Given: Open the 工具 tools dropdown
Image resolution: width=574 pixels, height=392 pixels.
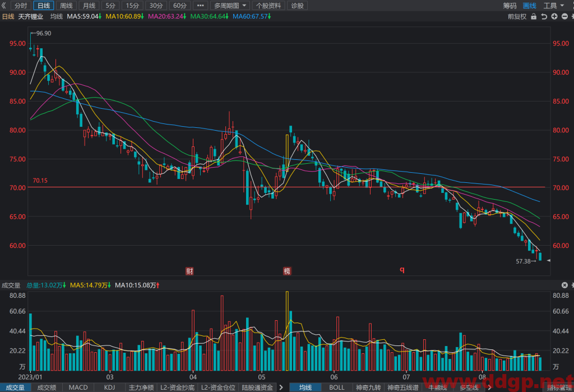Looking at the screenshot, I should click(x=553, y=6).
